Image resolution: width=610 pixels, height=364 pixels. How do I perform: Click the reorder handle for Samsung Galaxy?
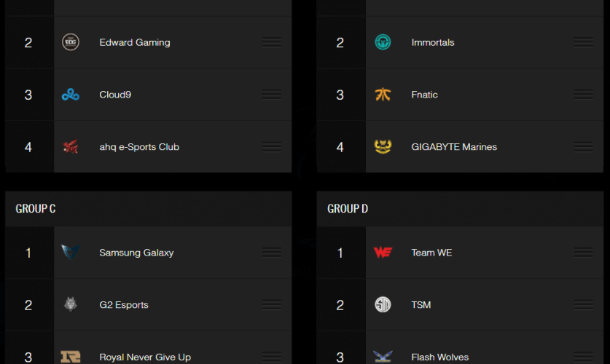pos(272,253)
